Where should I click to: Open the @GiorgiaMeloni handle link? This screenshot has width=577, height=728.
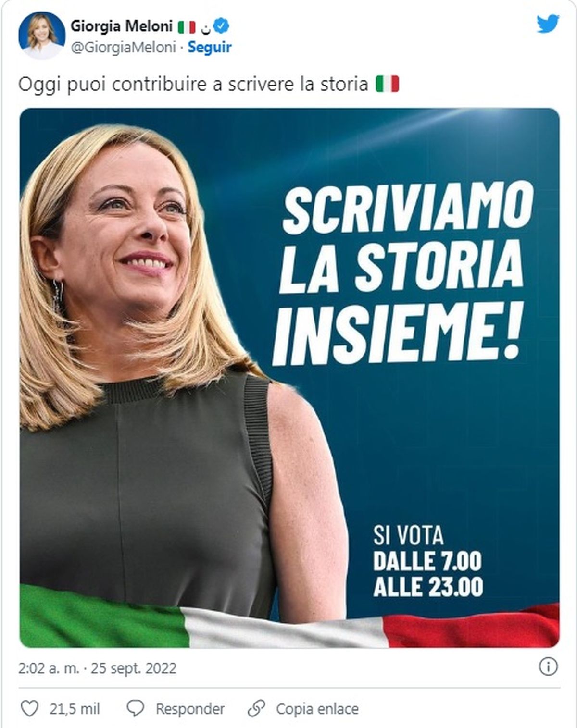[123, 48]
